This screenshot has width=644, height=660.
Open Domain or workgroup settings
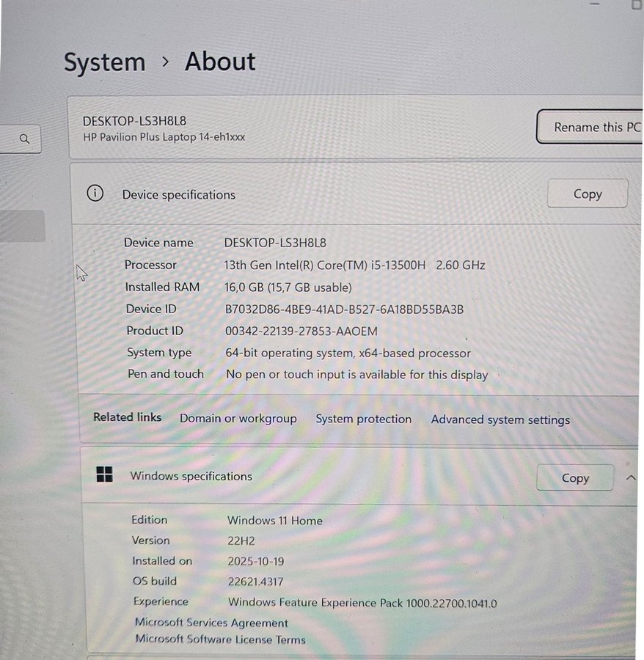pyautogui.click(x=238, y=419)
